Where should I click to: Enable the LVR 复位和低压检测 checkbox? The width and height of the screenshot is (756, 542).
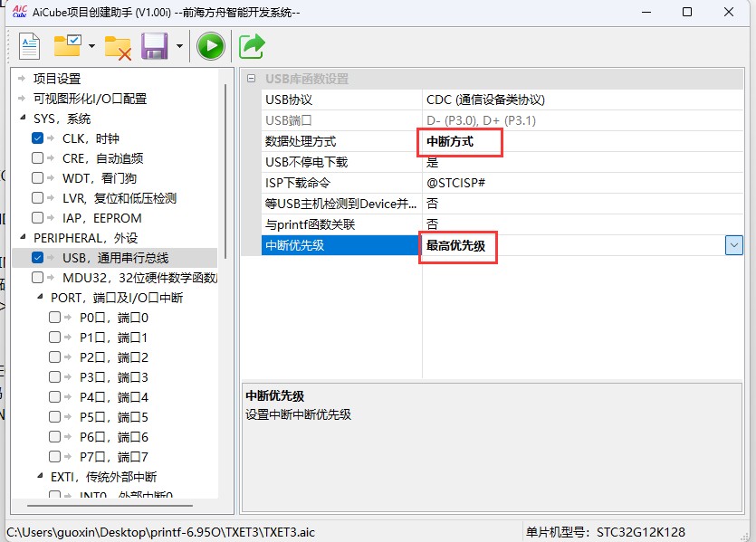pos(38,198)
